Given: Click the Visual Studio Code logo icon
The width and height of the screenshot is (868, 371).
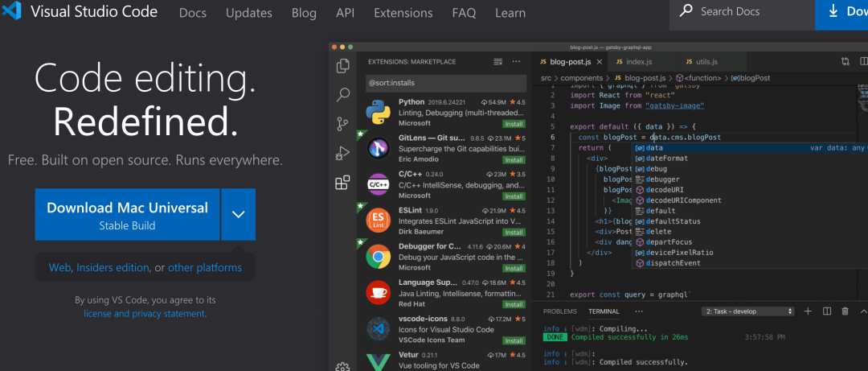Looking at the screenshot, I should click(x=11, y=11).
